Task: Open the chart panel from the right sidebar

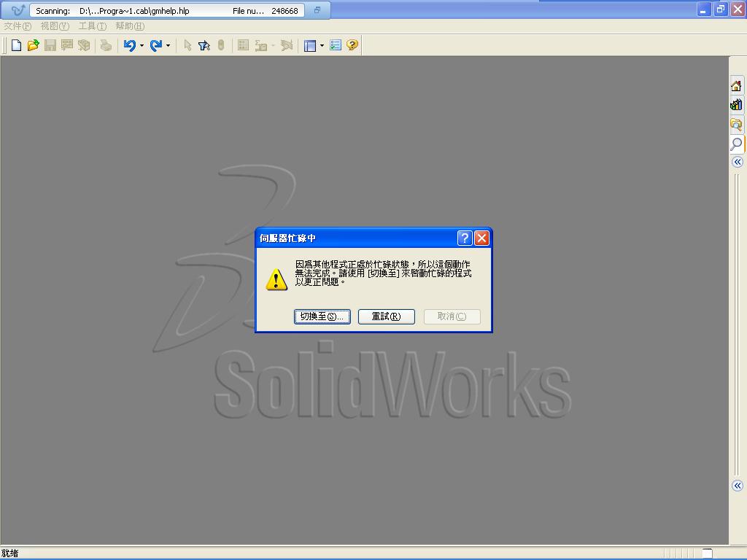Action: coord(736,104)
